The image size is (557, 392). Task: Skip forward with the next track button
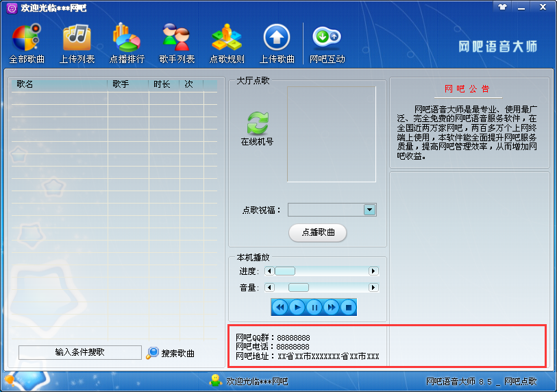[x=331, y=308]
